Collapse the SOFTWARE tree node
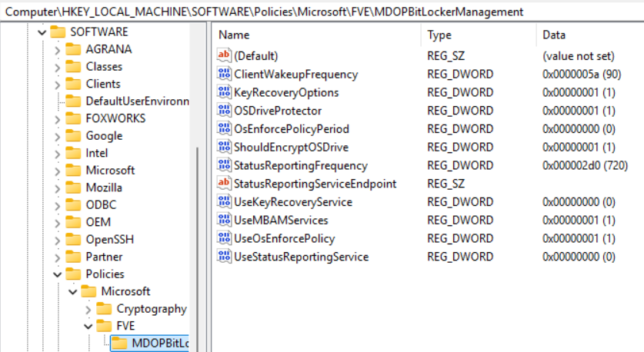644x352 pixels. (x=42, y=32)
